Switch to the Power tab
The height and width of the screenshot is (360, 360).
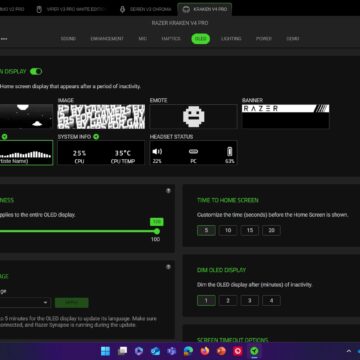[x=264, y=39]
